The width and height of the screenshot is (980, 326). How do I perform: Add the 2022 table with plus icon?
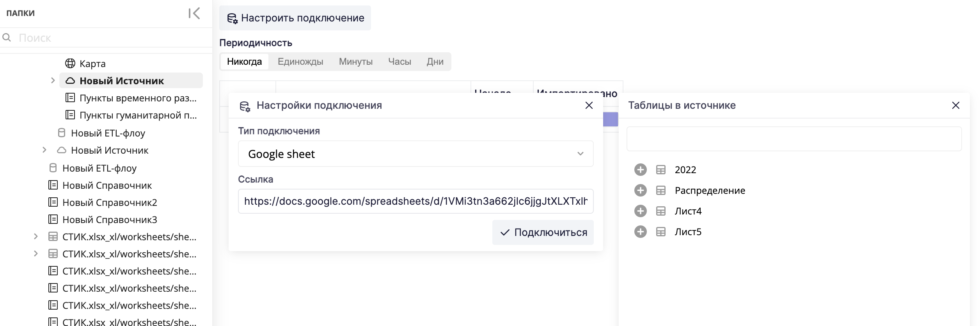640,170
